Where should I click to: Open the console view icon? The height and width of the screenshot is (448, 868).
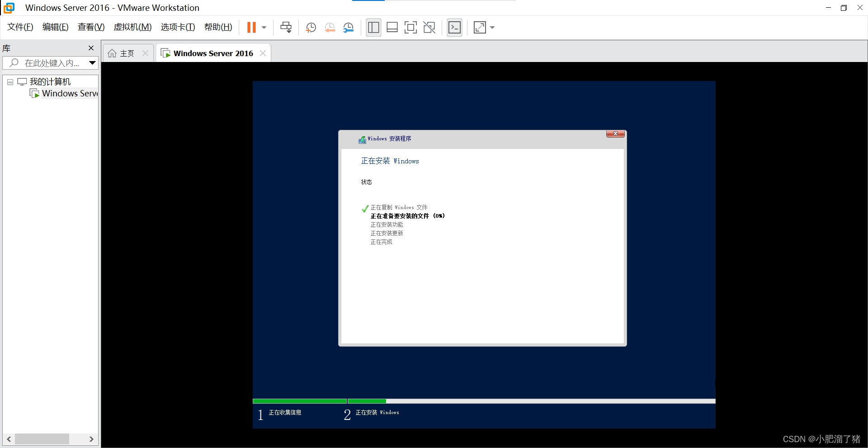pos(454,28)
